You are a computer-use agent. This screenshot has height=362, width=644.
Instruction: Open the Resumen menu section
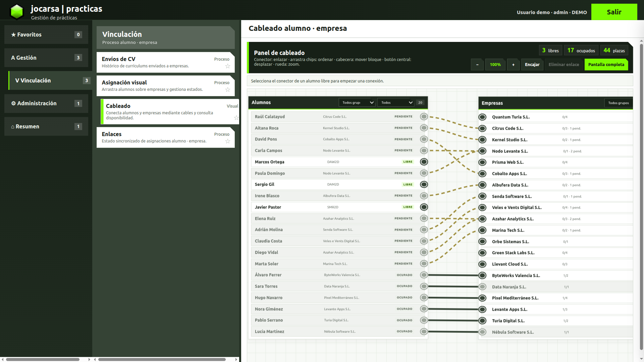click(x=46, y=126)
